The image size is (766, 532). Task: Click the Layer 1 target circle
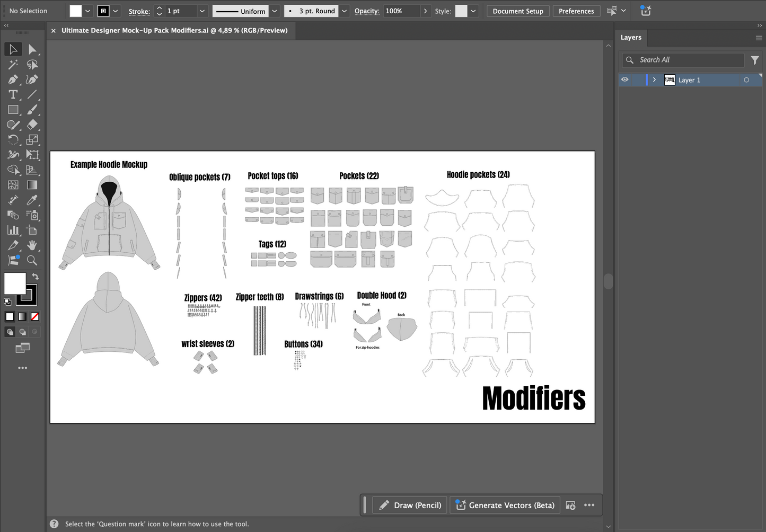pyautogui.click(x=746, y=80)
